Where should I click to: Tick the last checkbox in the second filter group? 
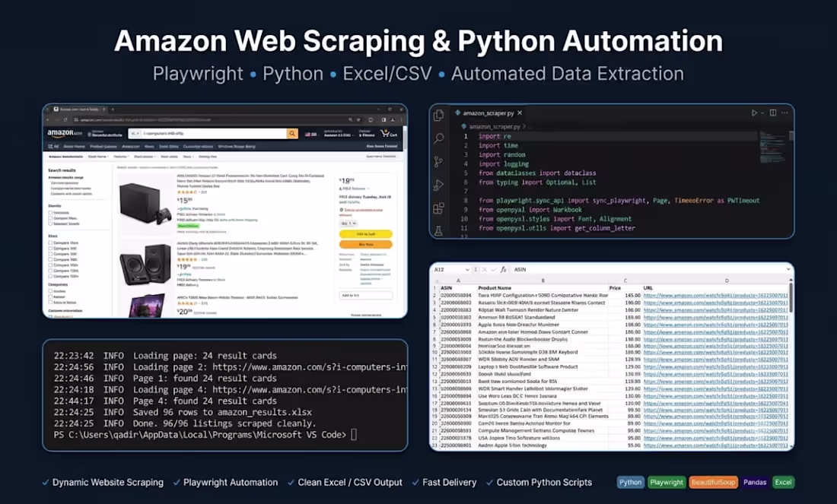pyautogui.click(x=51, y=276)
